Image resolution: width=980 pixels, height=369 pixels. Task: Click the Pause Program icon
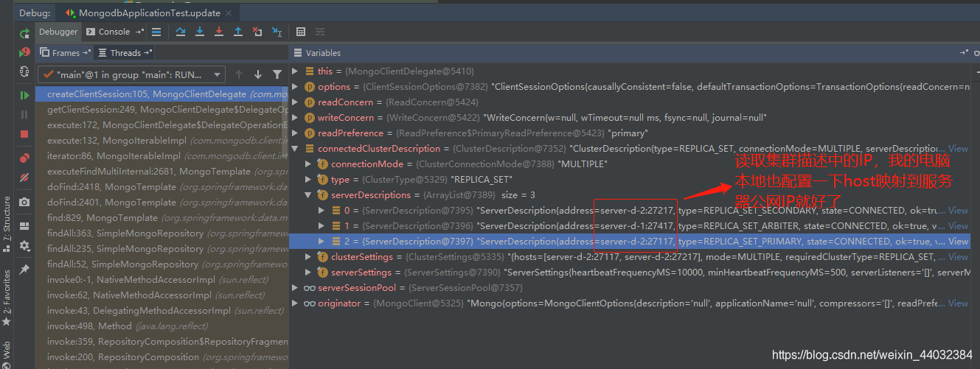tap(24, 114)
